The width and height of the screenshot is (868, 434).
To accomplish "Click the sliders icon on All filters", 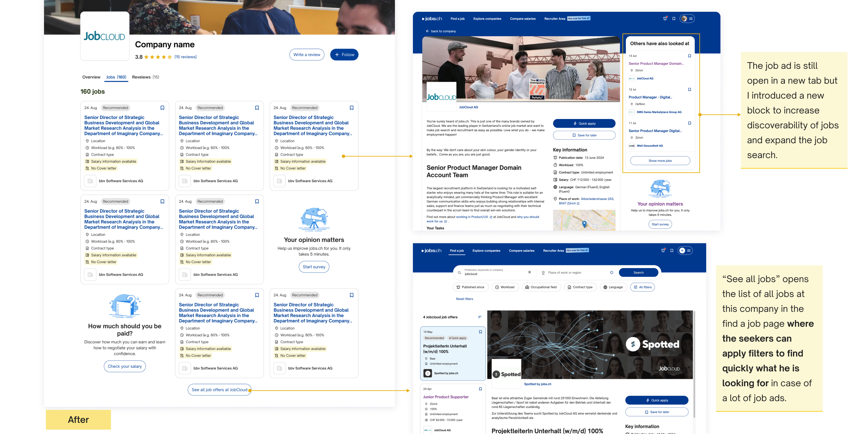I will pyautogui.click(x=635, y=287).
